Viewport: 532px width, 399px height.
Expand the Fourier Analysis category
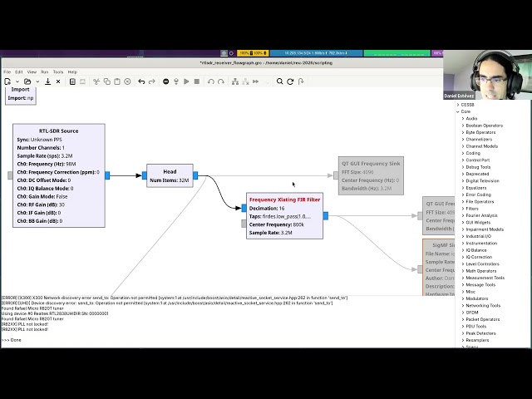pos(463,215)
